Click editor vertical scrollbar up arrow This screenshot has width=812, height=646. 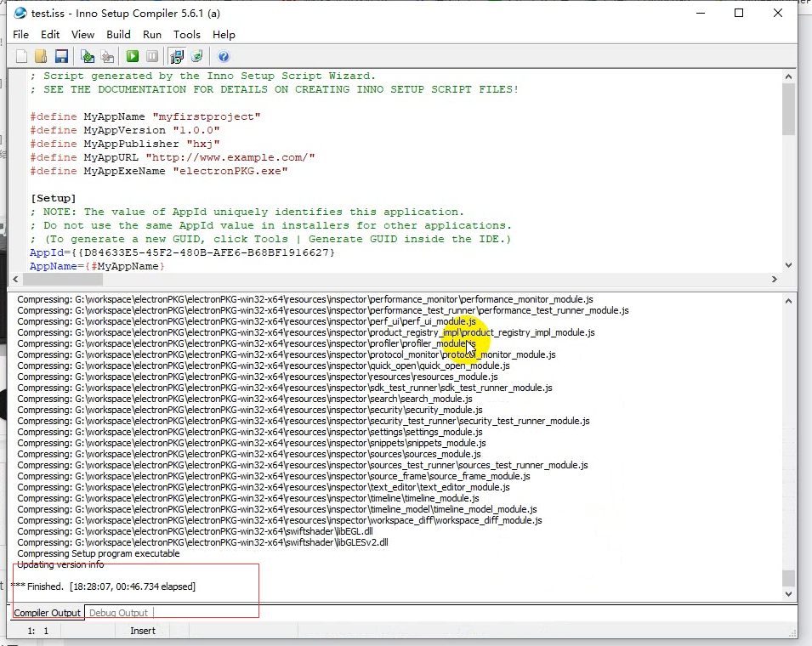788,76
